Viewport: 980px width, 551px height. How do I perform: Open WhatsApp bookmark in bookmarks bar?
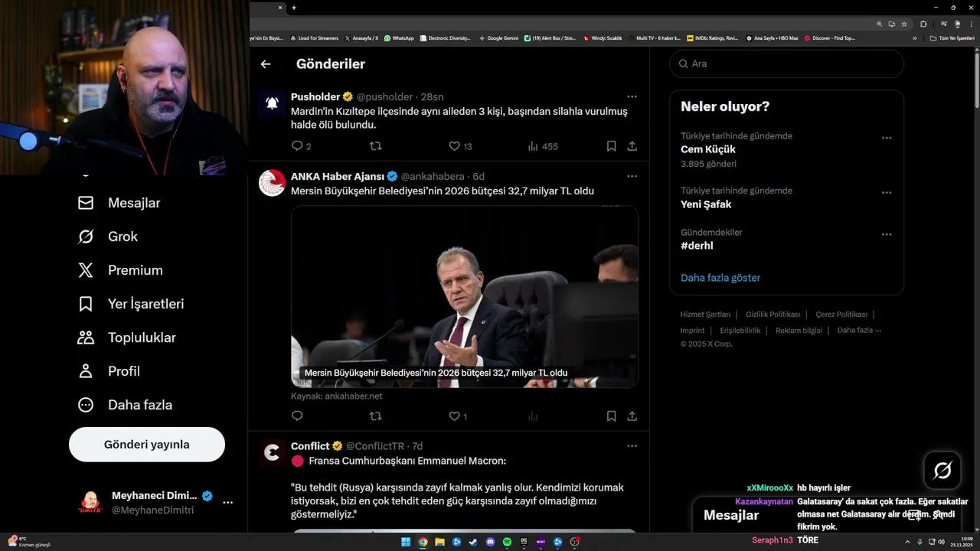(x=399, y=37)
